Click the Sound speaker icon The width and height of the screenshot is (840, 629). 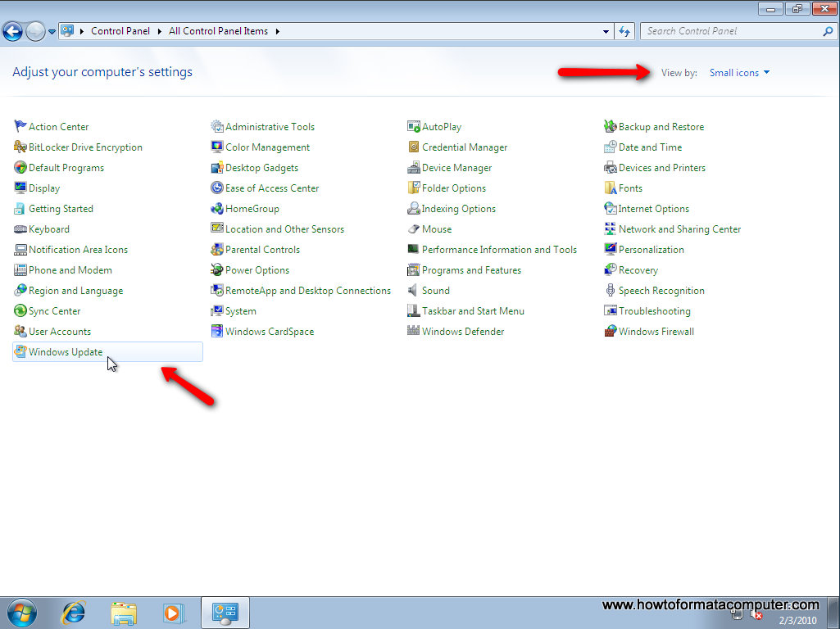(413, 290)
